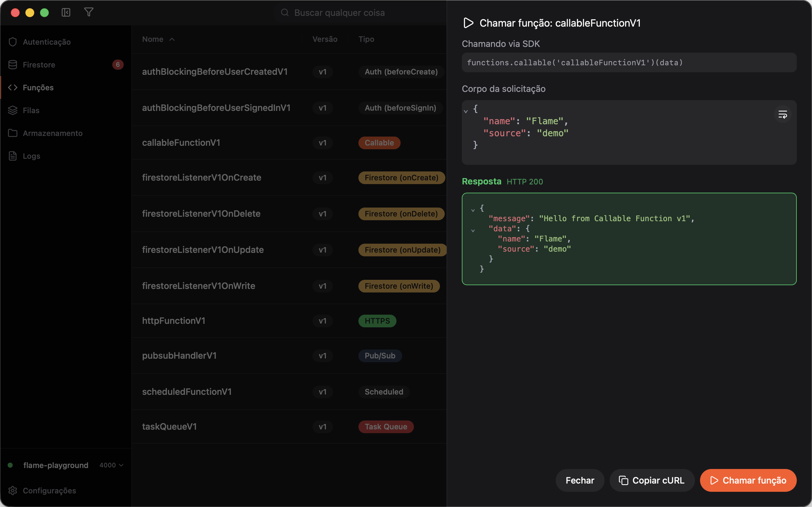The width and height of the screenshot is (812, 507).
Task: Collapse the request body root brace
Action: [x=466, y=111]
